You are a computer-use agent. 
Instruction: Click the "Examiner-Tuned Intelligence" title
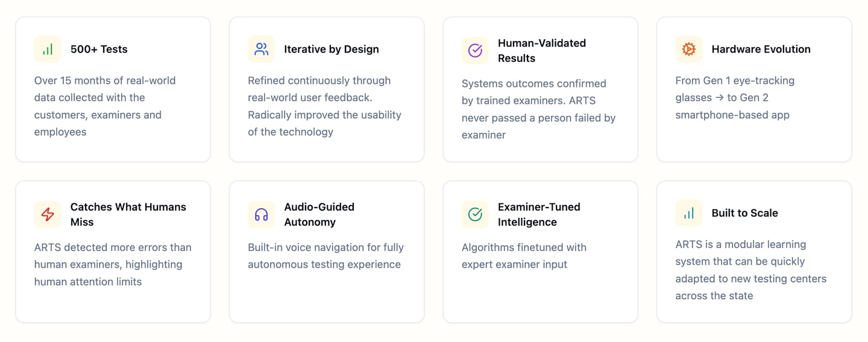click(x=539, y=214)
